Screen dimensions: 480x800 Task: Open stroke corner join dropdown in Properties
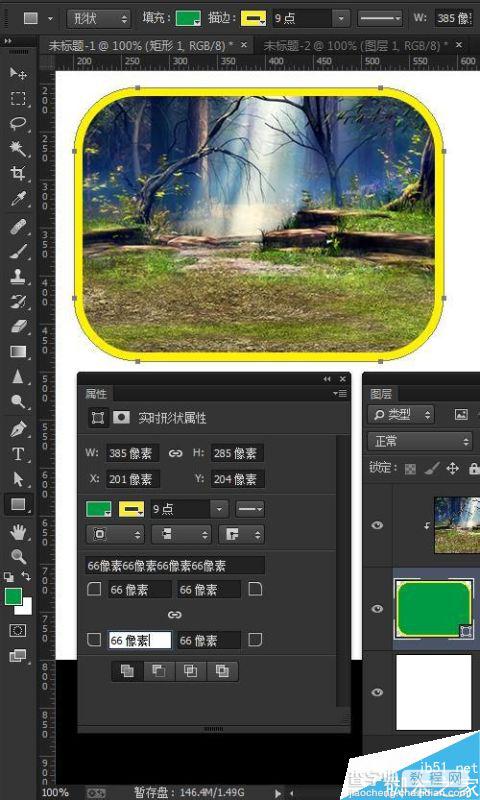[x=241, y=534]
